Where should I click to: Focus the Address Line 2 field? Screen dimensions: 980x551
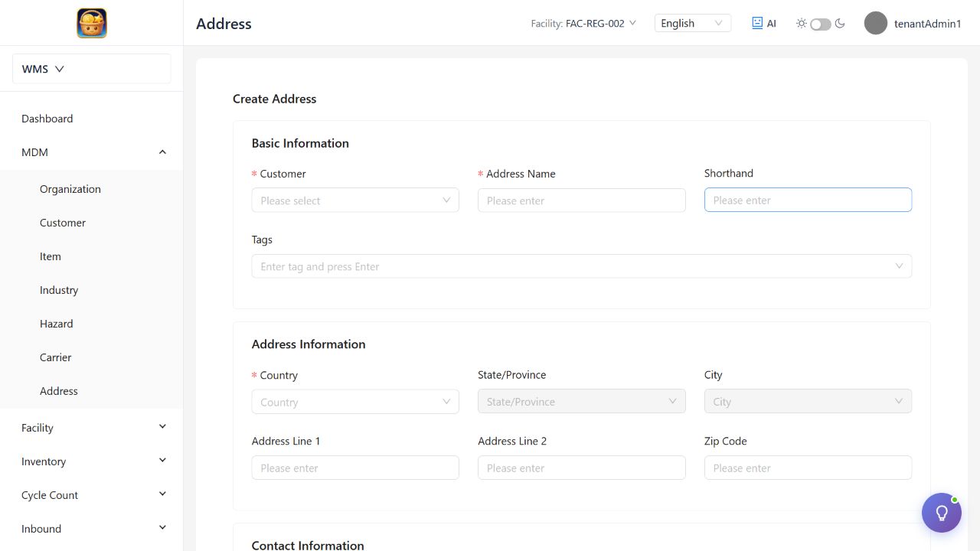(x=582, y=468)
